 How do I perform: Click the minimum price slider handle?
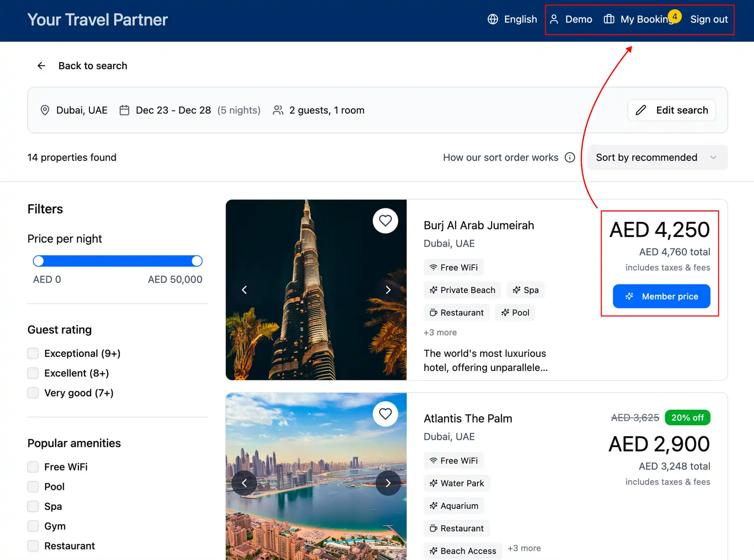[39, 261]
